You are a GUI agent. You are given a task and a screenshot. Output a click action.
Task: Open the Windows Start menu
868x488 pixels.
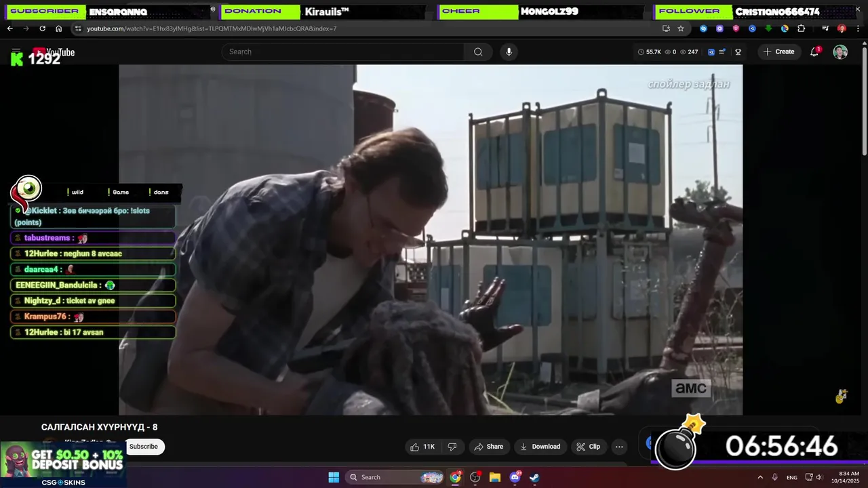pos(334,477)
